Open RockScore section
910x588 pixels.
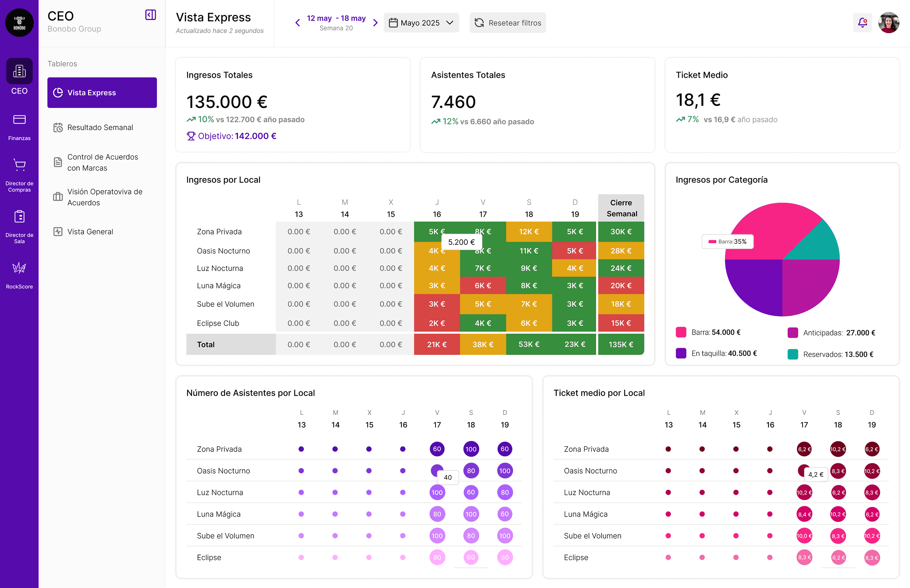[19, 275]
